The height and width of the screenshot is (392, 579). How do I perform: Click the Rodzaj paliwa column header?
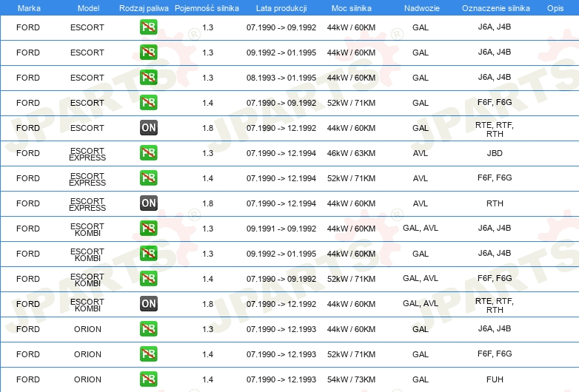144,8
